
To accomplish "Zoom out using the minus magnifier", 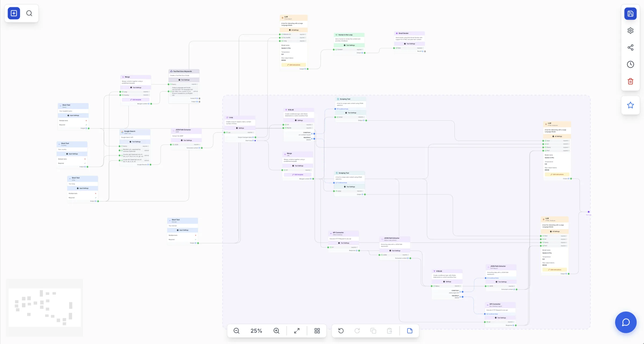I will [236, 331].
